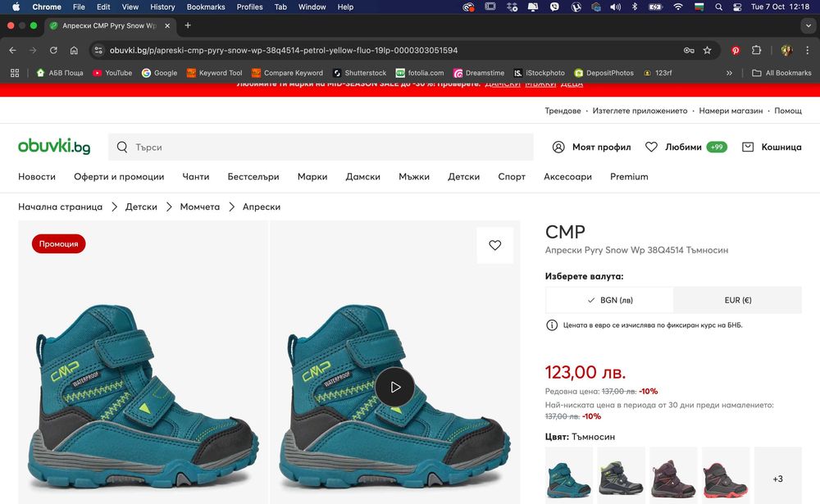The image size is (820, 504).
Task: Open the Бестселъри menu item
Action: 253,177
